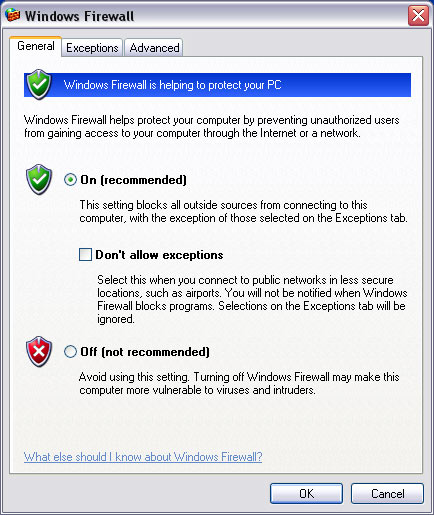Image resolution: width=434 pixels, height=515 pixels.
Task: Dismiss the dialog with Cancel
Action: (387, 493)
